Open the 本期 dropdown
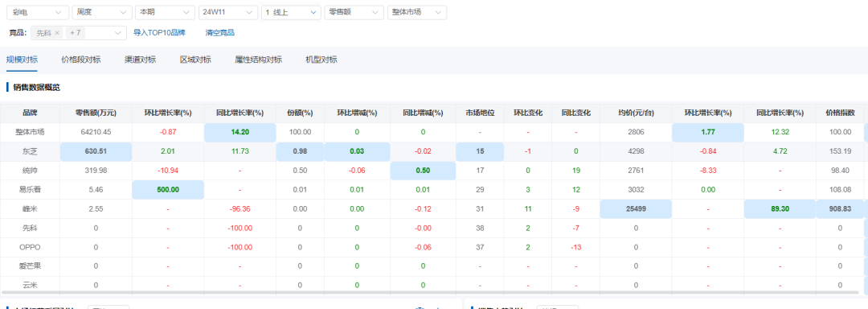This screenshot has height=309, width=868. (165, 12)
